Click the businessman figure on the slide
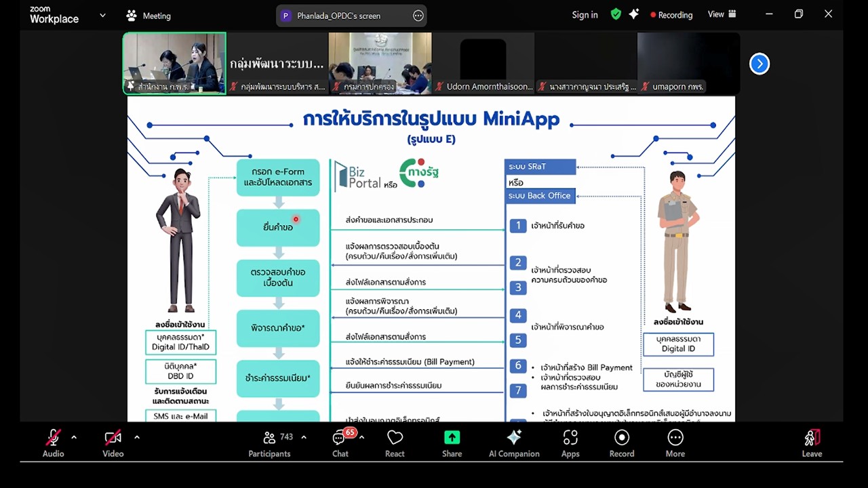The width and height of the screenshot is (868, 488). 179,241
